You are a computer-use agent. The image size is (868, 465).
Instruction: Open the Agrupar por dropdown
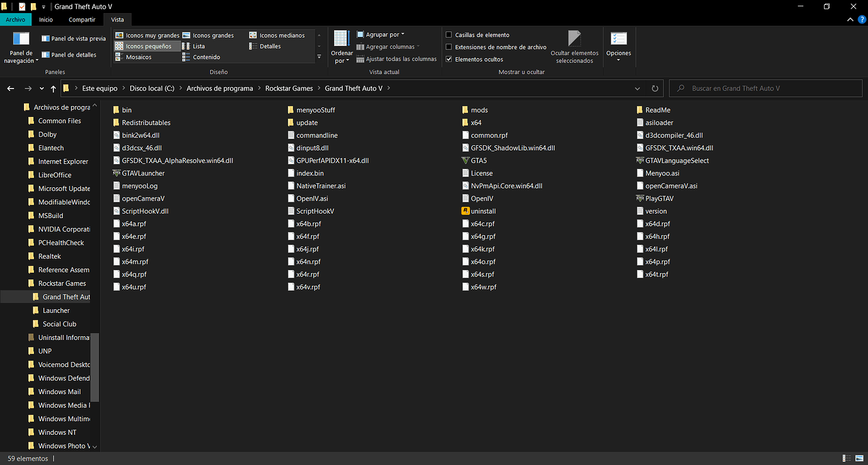click(x=381, y=35)
